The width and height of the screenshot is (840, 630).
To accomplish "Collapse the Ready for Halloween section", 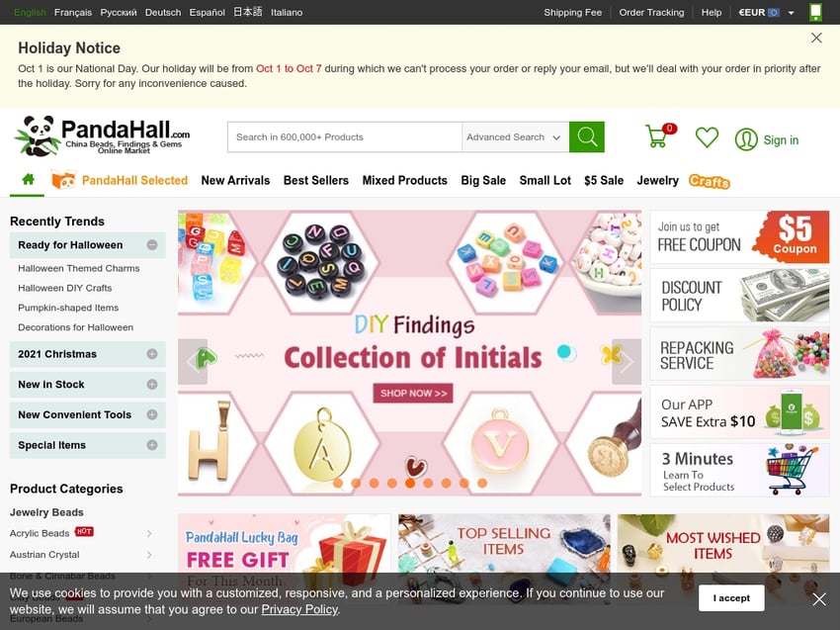I will [x=152, y=245].
